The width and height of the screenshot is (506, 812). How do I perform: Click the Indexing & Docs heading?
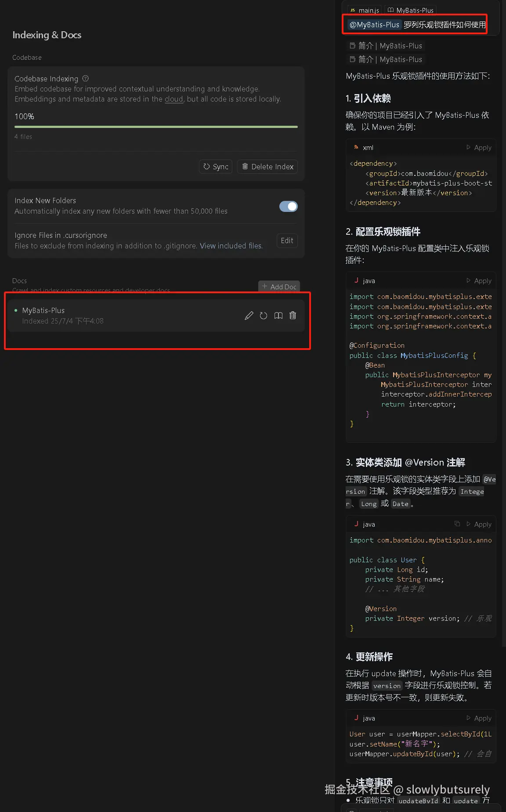pyautogui.click(x=47, y=35)
